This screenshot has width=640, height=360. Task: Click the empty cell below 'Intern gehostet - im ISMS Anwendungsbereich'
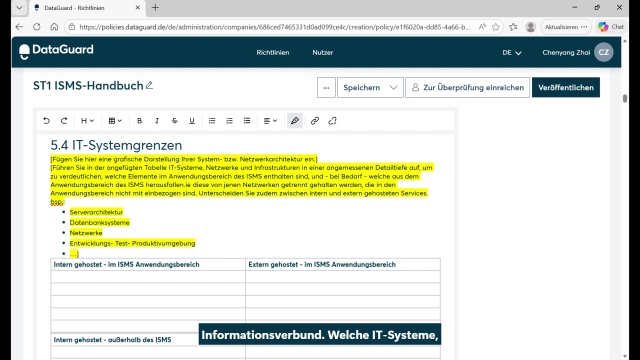(148, 277)
